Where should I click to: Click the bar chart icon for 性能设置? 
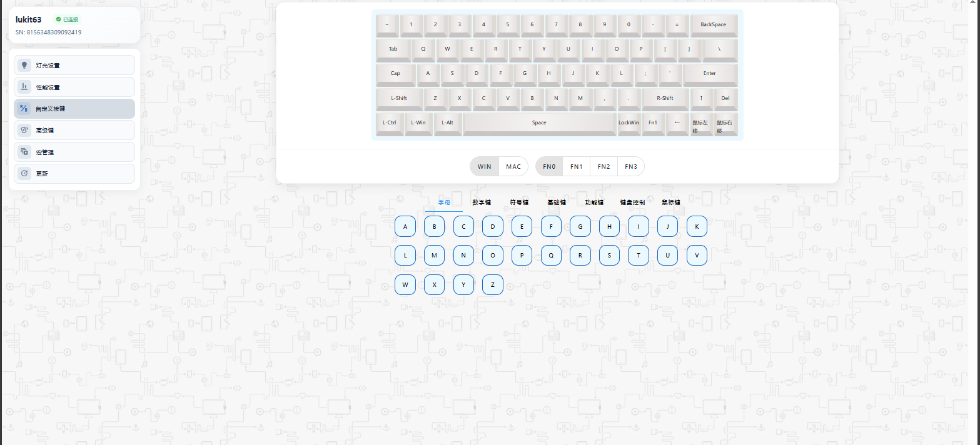[24, 87]
